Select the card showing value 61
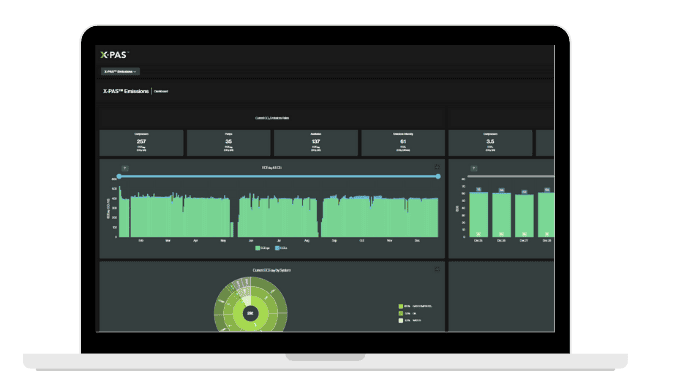 [x=403, y=143]
